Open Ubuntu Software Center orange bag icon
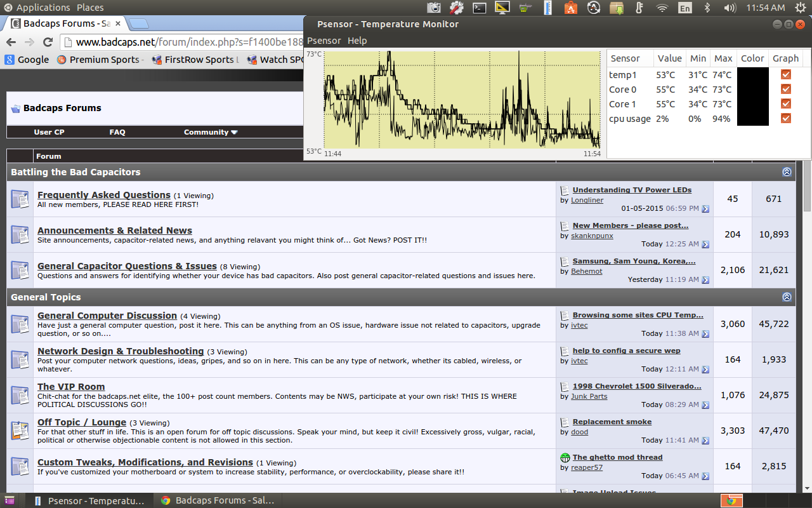The height and width of the screenshot is (508, 812). (x=570, y=8)
